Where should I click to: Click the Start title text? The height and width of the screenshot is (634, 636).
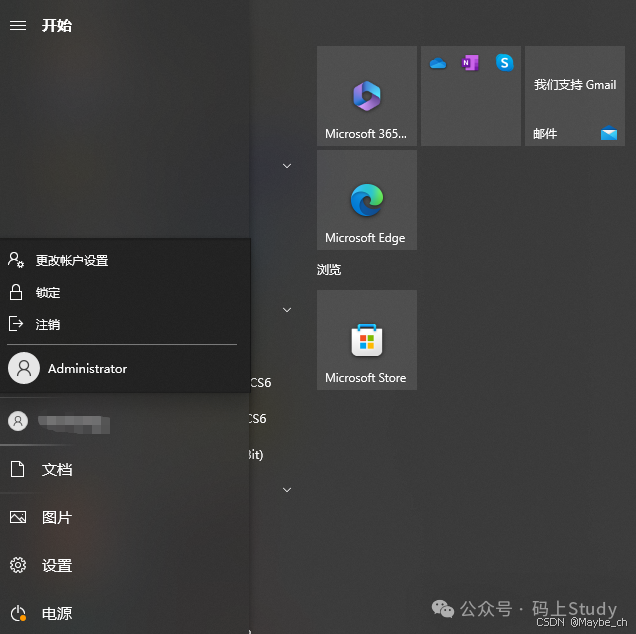click(x=57, y=26)
